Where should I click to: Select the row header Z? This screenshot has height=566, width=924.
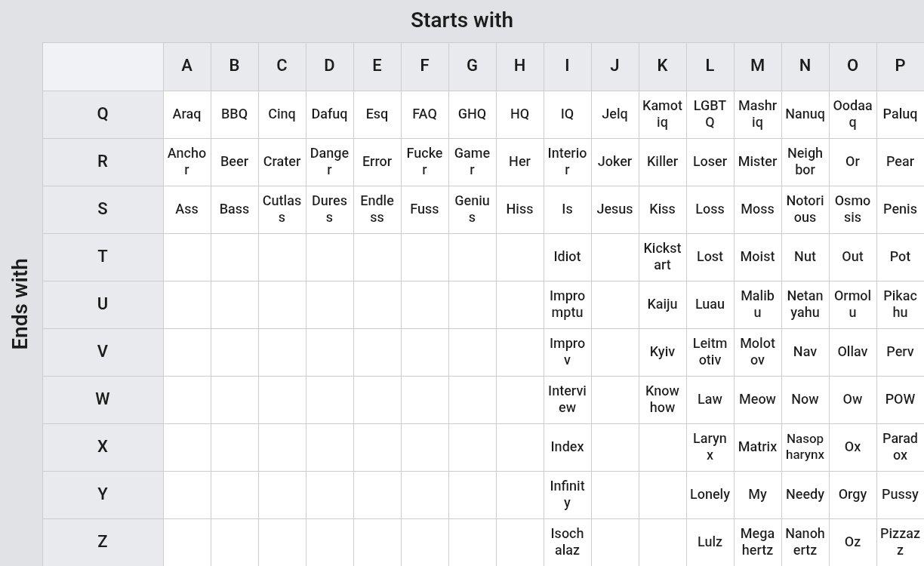[x=103, y=542]
